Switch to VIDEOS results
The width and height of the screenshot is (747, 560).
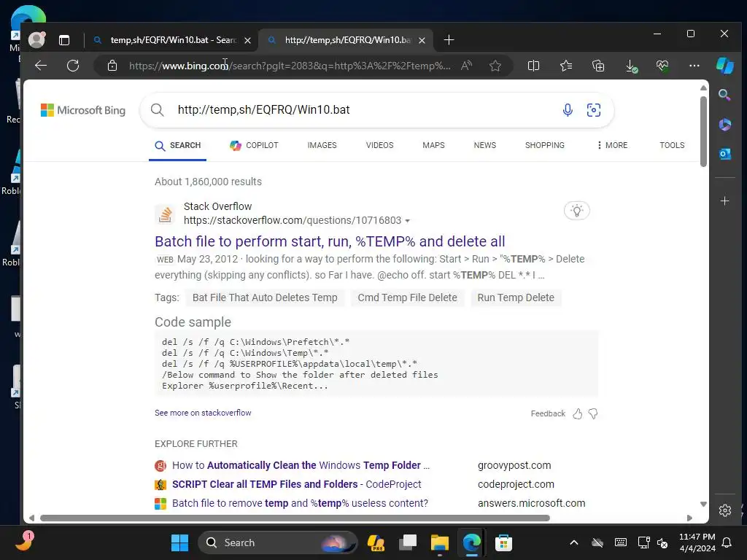point(379,145)
